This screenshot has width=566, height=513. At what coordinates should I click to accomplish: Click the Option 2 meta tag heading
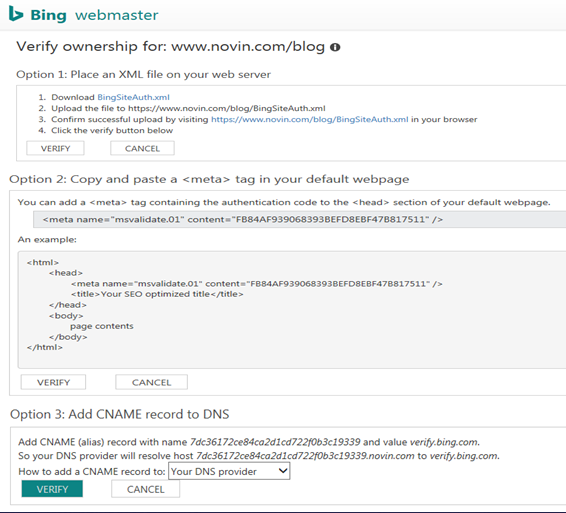(209, 179)
